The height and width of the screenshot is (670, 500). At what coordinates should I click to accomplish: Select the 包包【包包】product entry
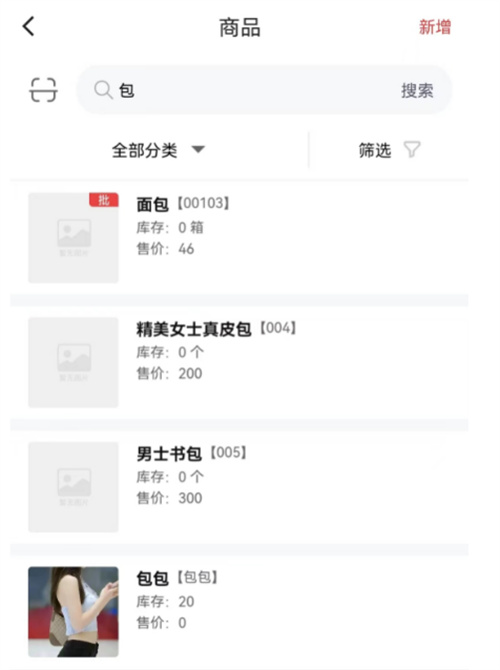pos(239,612)
